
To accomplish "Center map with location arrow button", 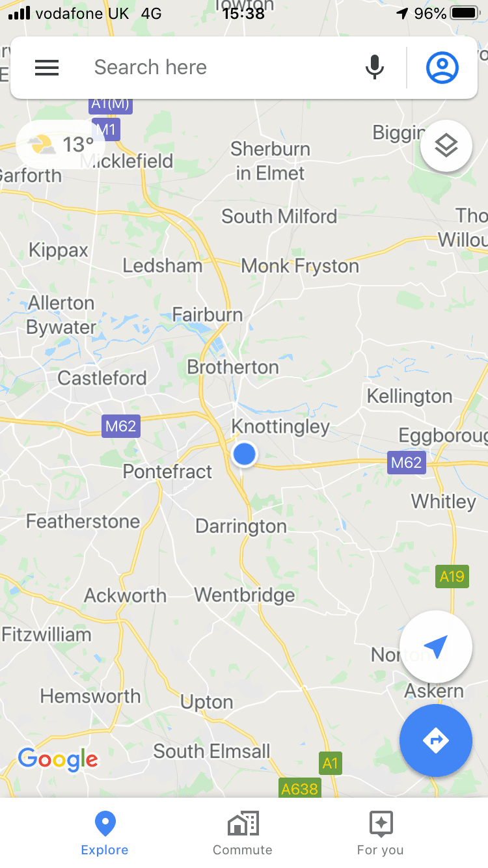I will pos(435,647).
